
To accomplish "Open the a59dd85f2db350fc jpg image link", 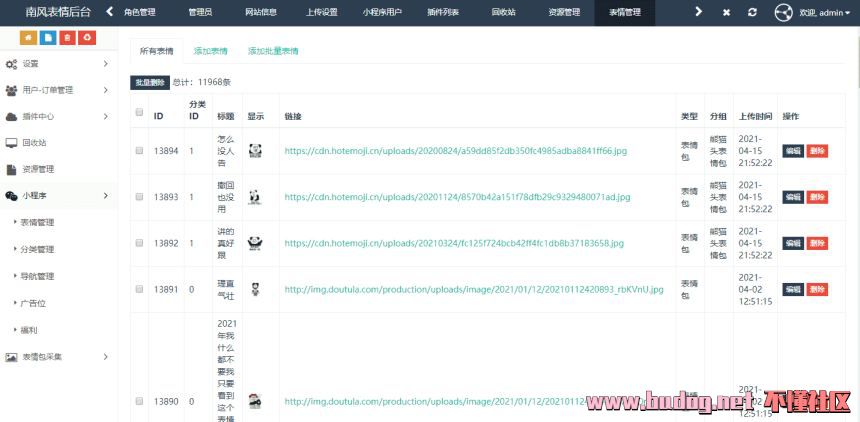I will pyautogui.click(x=455, y=150).
